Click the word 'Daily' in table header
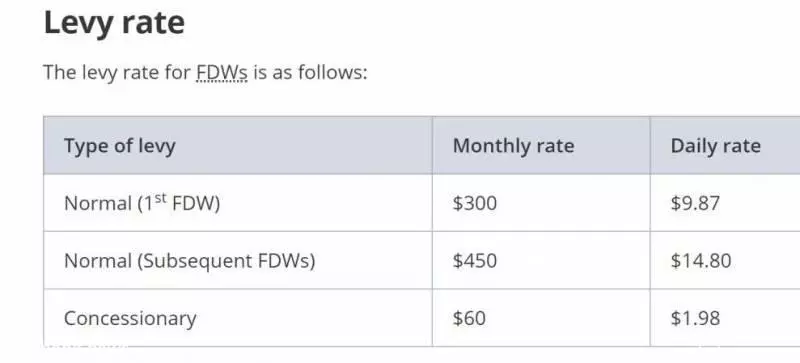Image resolution: width=800 pixels, height=363 pixels. pyautogui.click(x=692, y=147)
